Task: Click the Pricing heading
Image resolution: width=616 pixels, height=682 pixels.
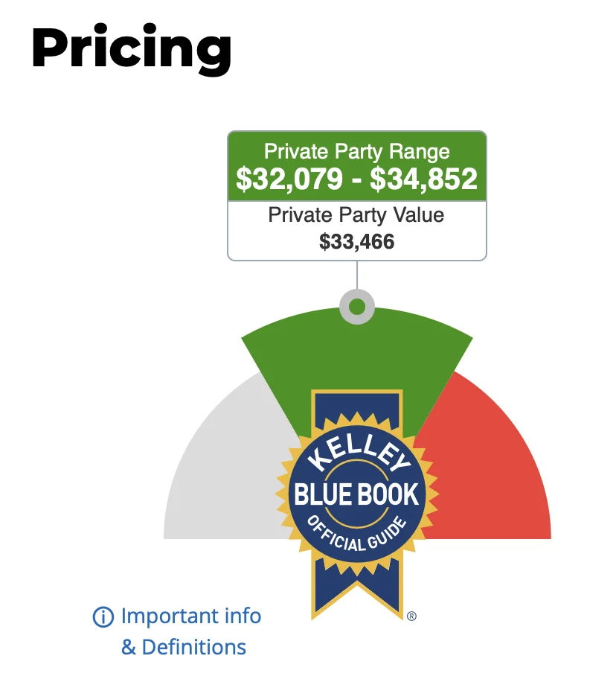Action: click(x=131, y=48)
